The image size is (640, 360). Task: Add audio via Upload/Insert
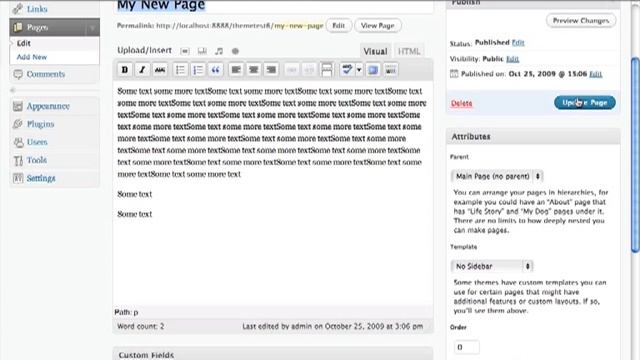pyautogui.click(x=219, y=51)
